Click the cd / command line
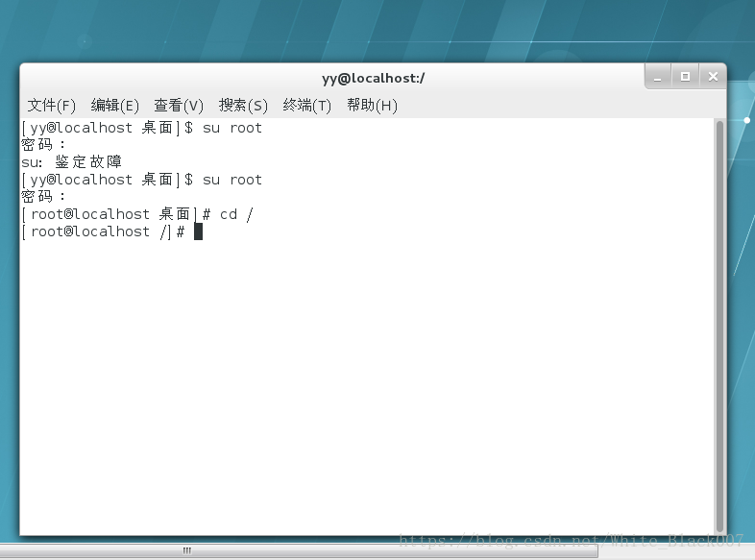The height and width of the screenshot is (560, 755). click(x=137, y=214)
